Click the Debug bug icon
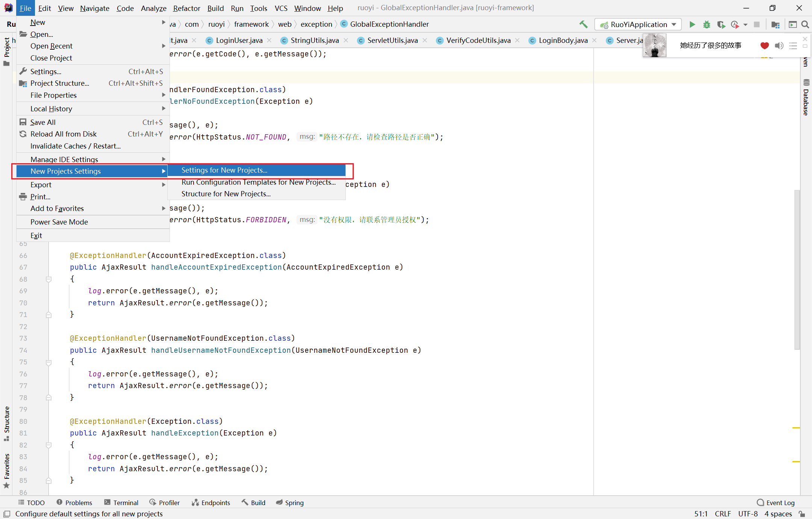 (706, 24)
